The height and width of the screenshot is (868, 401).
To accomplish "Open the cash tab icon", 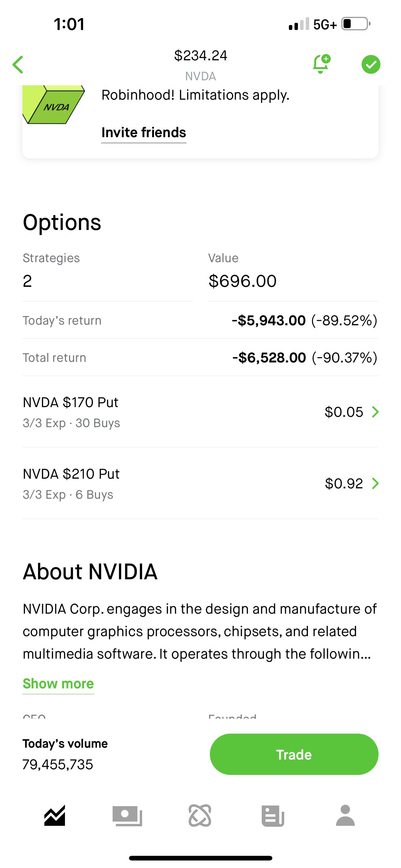I will (x=127, y=816).
